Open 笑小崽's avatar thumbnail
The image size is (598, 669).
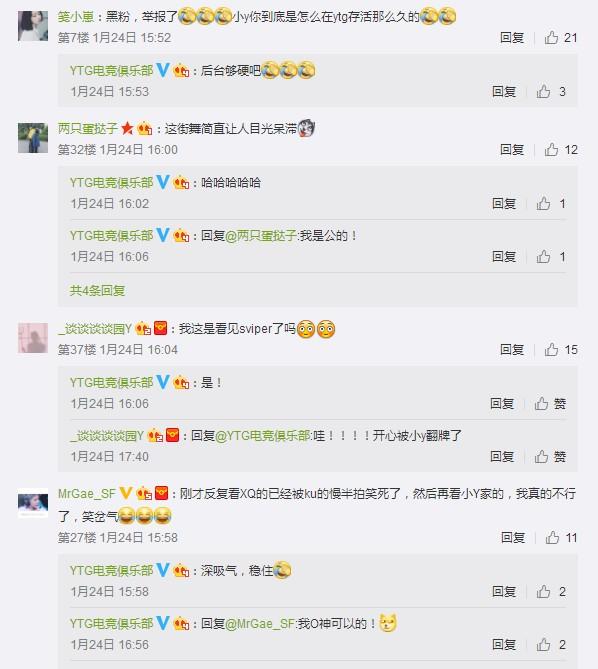(x=33, y=26)
